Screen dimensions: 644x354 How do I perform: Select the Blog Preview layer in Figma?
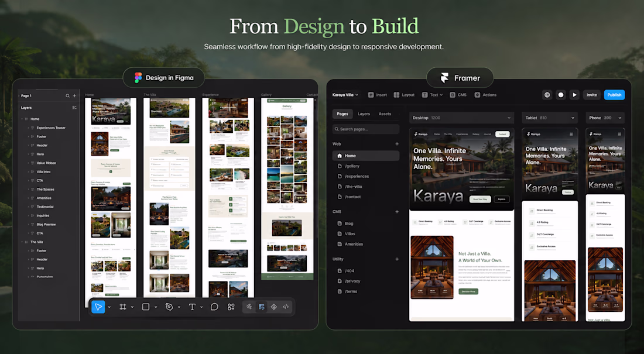coord(46,225)
